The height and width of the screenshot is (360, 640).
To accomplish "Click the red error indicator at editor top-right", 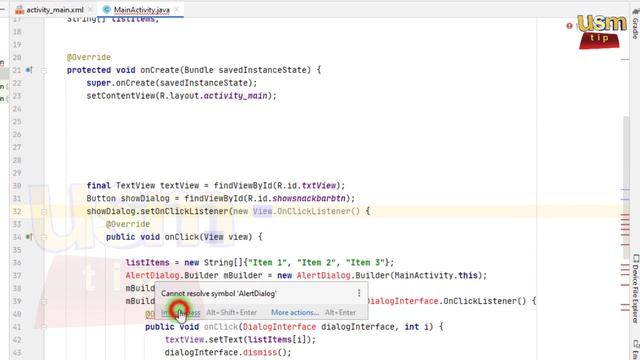I will click(569, 26).
